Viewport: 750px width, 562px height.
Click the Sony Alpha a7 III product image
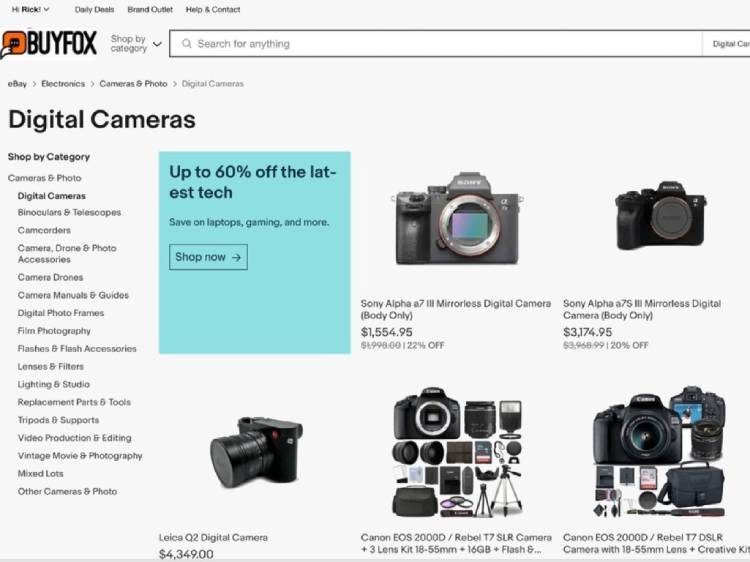(457, 218)
